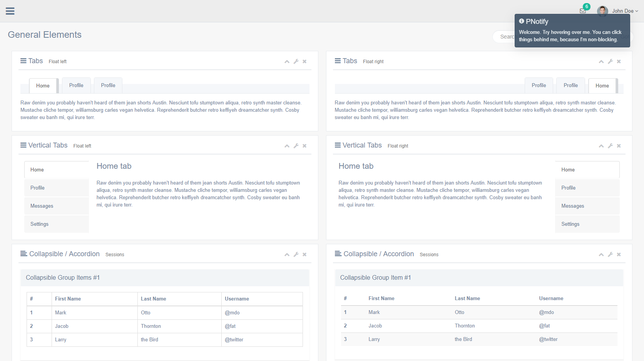This screenshot has width=644, height=361.
Task: Open wrench menu in Vertical Tabs Float right
Action: (x=610, y=146)
